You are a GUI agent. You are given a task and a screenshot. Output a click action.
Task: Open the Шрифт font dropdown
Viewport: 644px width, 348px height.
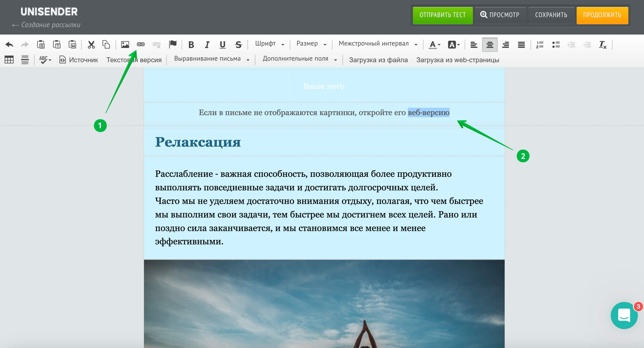point(269,44)
